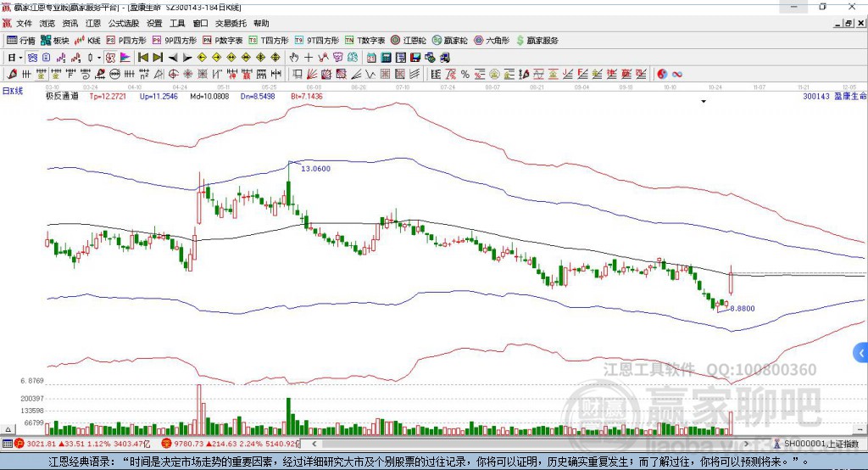This screenshot has height=470, width=868.
Task: Expand panel with bottom-left up triangle
Action: tap(8, 429)
